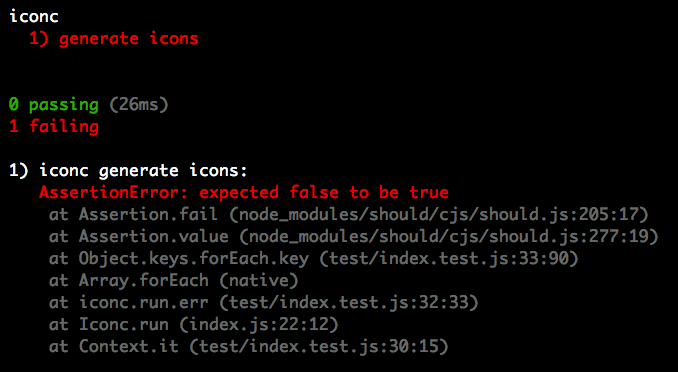
Task: Click the 'iconc.run.err' stack entry
Action: (144, 302)
